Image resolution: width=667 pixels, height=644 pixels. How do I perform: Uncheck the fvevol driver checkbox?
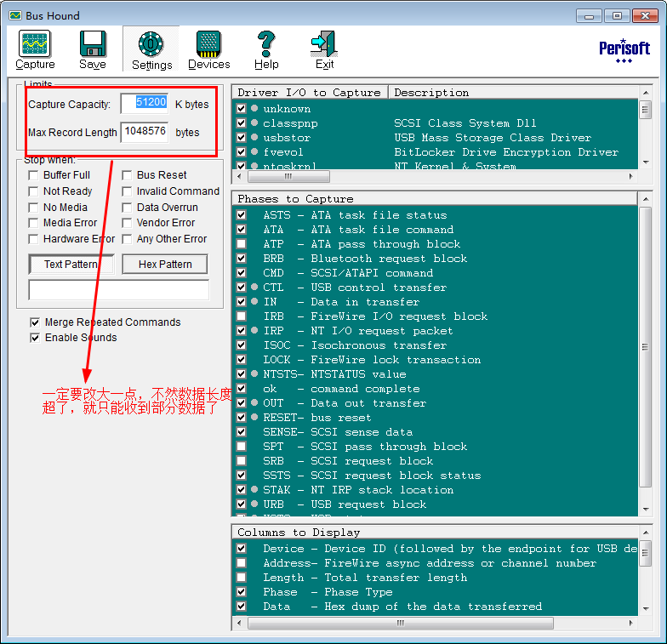[242, 151]
